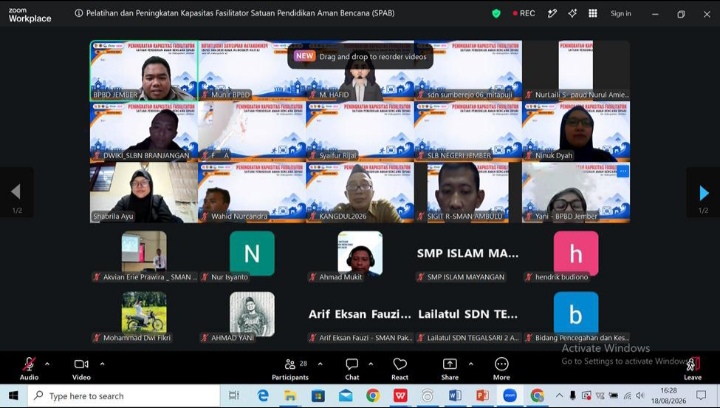The width and height of the screenshot is (720, 408).
Task: Open audio options arrow next to Audio
Action: [47, 364]
